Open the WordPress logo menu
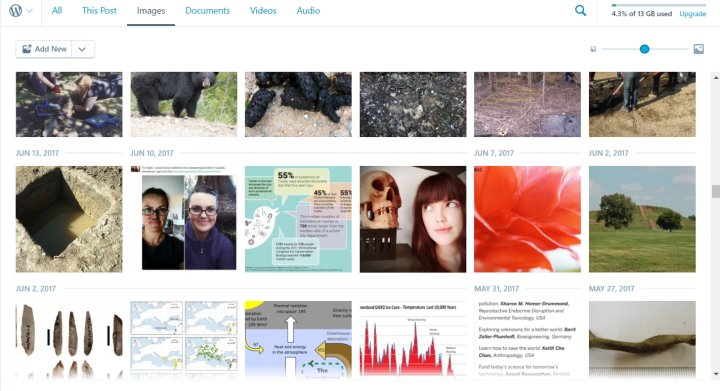Screen dimensions: 720x391 click(x=16, y=11)
